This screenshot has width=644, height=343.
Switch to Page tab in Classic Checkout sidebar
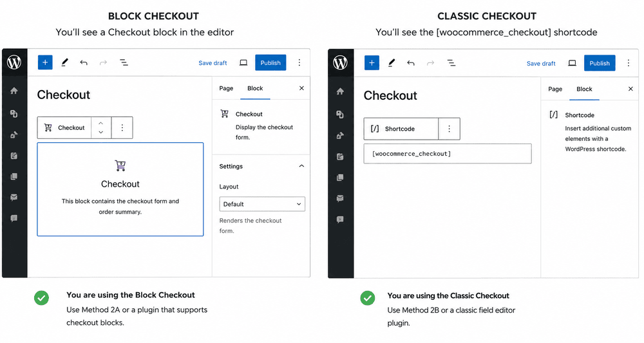pyautogui.click(x=555, y=89)
